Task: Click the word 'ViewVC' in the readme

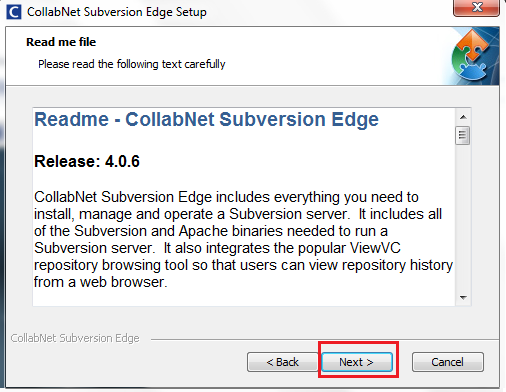Action: tap(375, 248)
